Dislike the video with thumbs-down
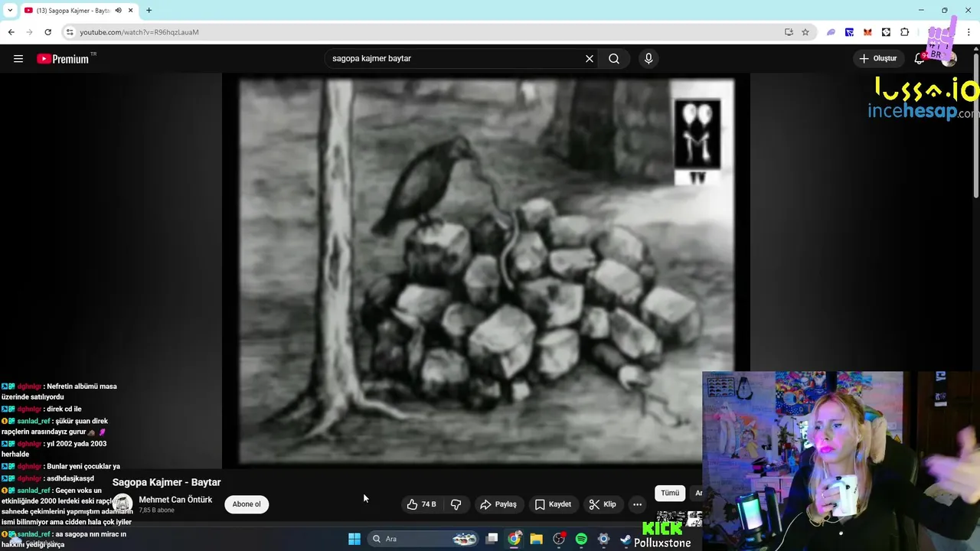The width and height of the screenshot is (980, 551). (456, 504)
